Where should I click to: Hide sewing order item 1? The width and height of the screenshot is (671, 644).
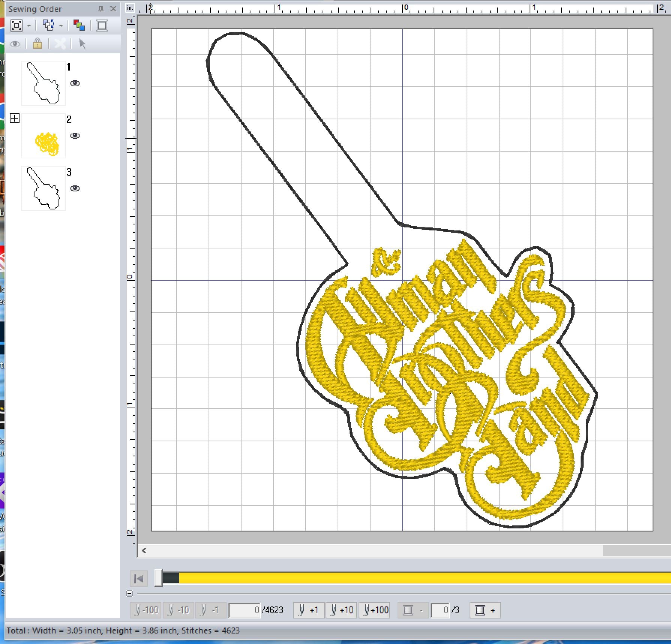point(75,83)
